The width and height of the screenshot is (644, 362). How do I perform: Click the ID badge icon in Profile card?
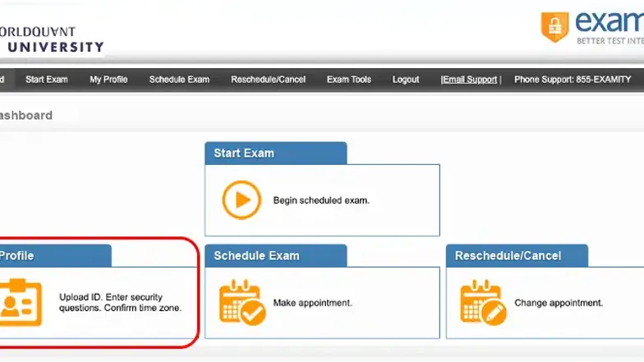[x=21, y=302]
